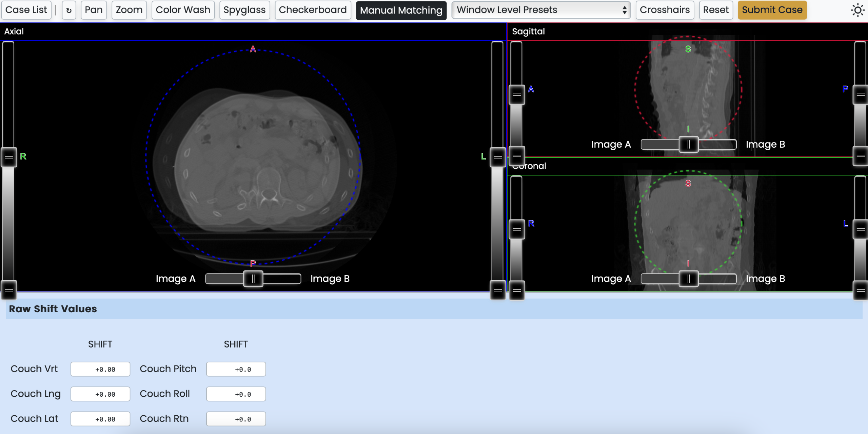Enable Color Wash blending mode
Screen dimensions: 868x434
183,10
